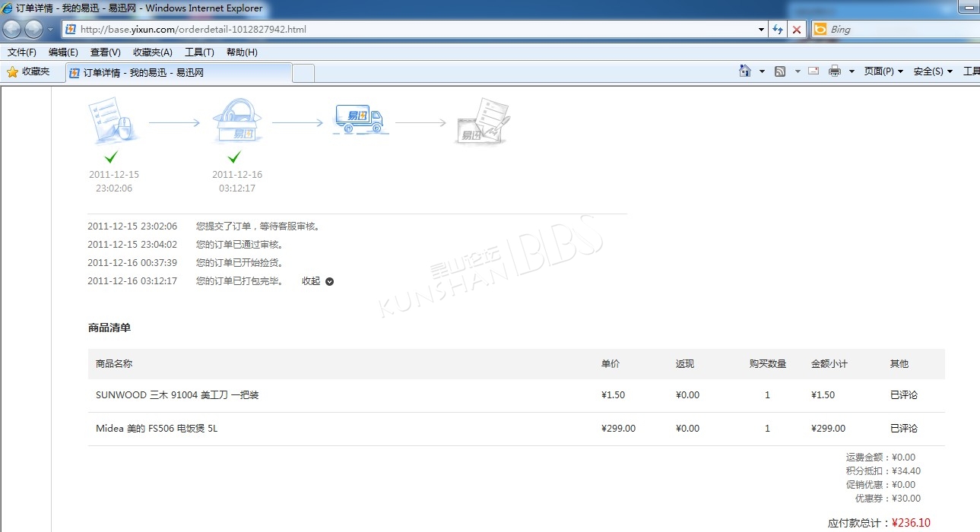The height and width of the screenshot is (532, 980).
Task: Open SUNWOOD 三木 91004 美工刀 product link
Action: (177, 395)
